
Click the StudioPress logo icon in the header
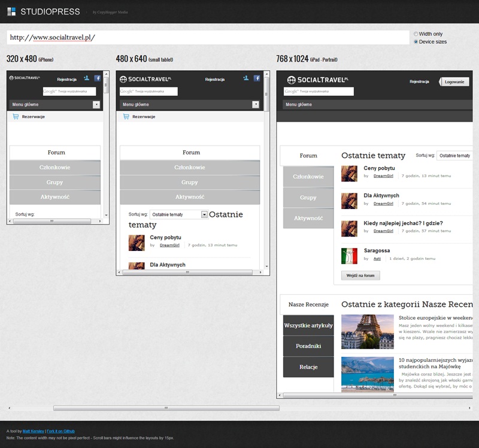[x=11, y=11]
